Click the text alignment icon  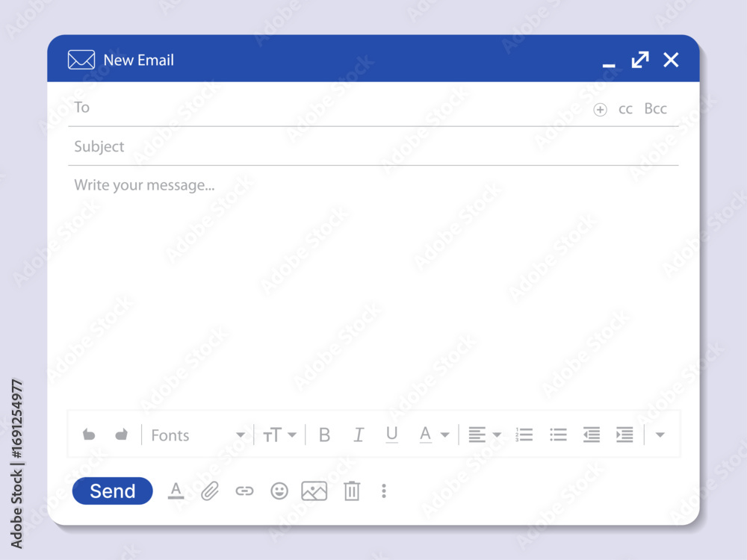pyautogui.click(x=477, y=435)
